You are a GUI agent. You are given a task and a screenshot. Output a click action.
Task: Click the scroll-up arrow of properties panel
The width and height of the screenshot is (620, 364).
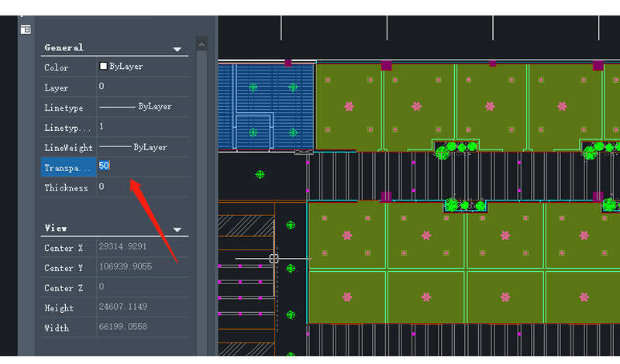click(201, 43)
